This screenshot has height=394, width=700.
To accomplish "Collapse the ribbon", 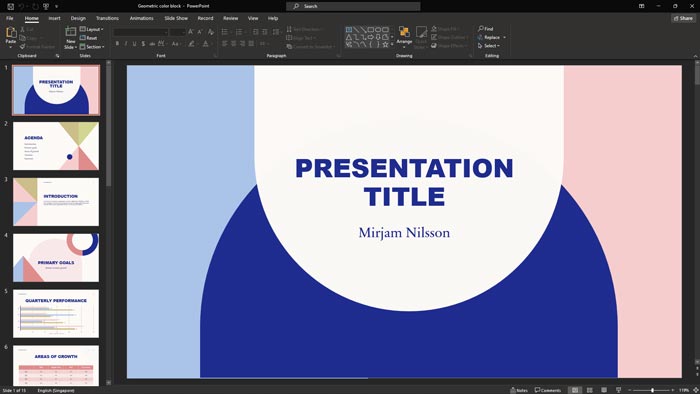I will pos(695,56).
